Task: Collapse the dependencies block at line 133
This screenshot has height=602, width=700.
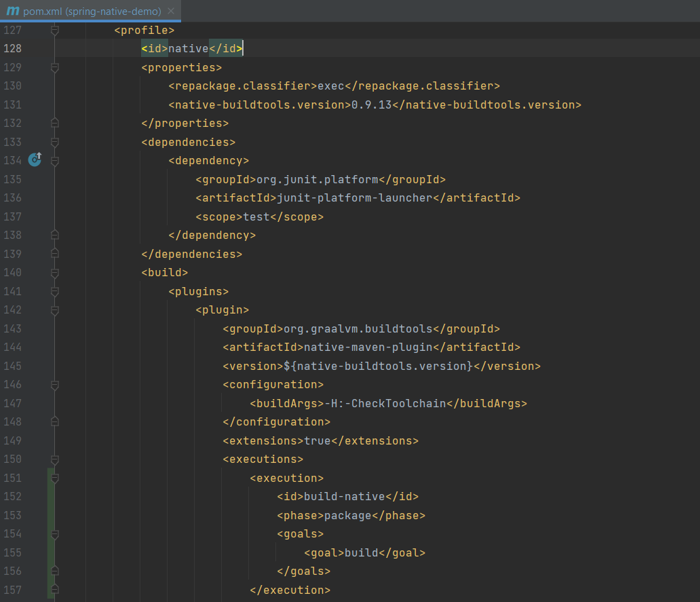Action: pos(55,143)
